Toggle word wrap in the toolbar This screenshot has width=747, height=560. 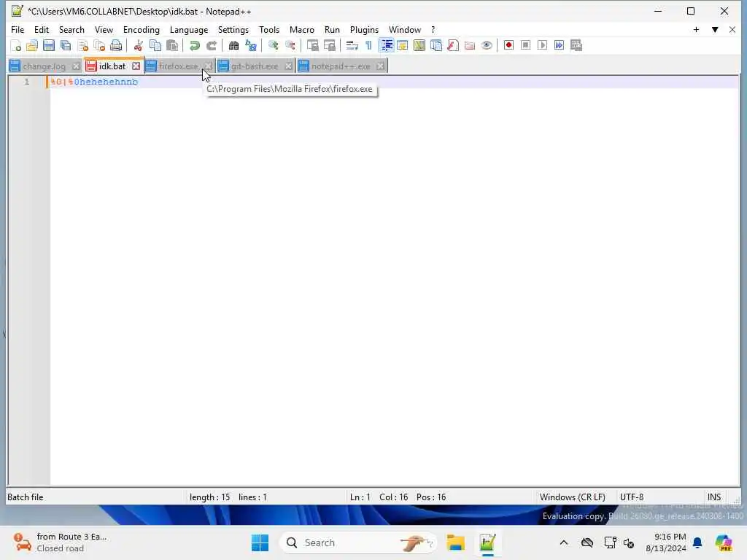(x=352, y=45)
